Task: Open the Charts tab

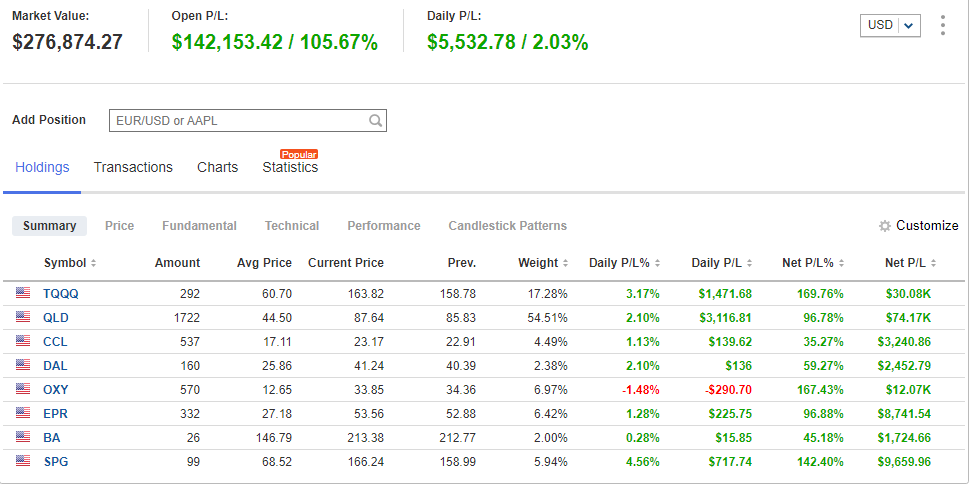Action: coord(217,168)
